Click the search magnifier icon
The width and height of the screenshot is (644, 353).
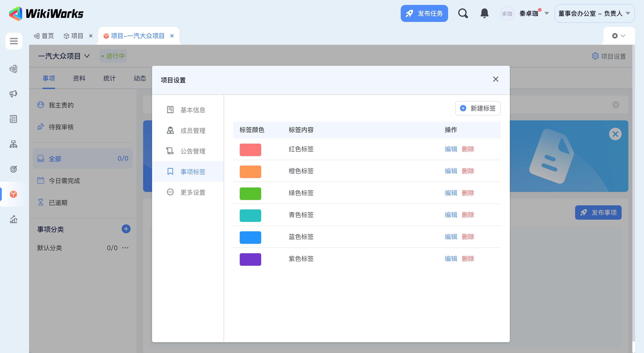[x=463, y=13]
